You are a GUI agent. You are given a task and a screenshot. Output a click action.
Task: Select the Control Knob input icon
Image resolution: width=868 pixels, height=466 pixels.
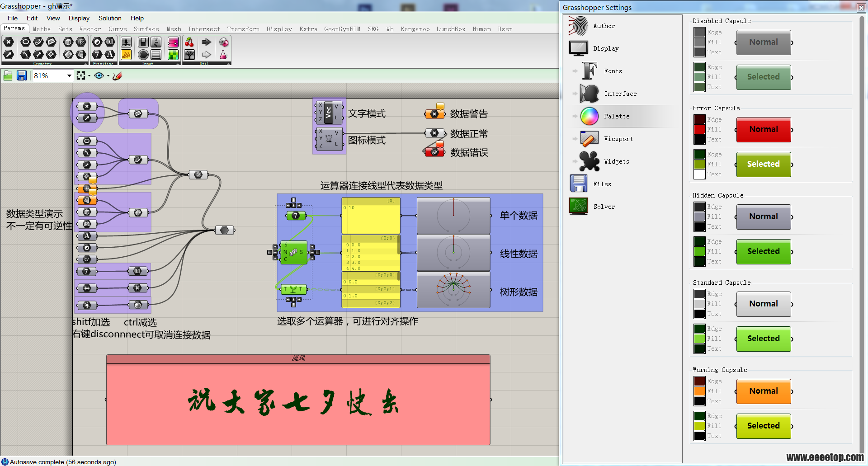143,55
